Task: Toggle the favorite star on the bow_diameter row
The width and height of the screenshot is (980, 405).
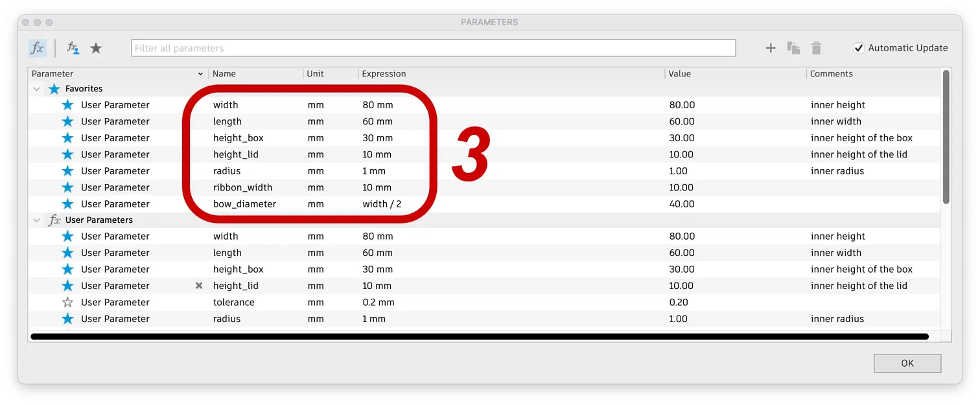Action: [x=67, y=204]
